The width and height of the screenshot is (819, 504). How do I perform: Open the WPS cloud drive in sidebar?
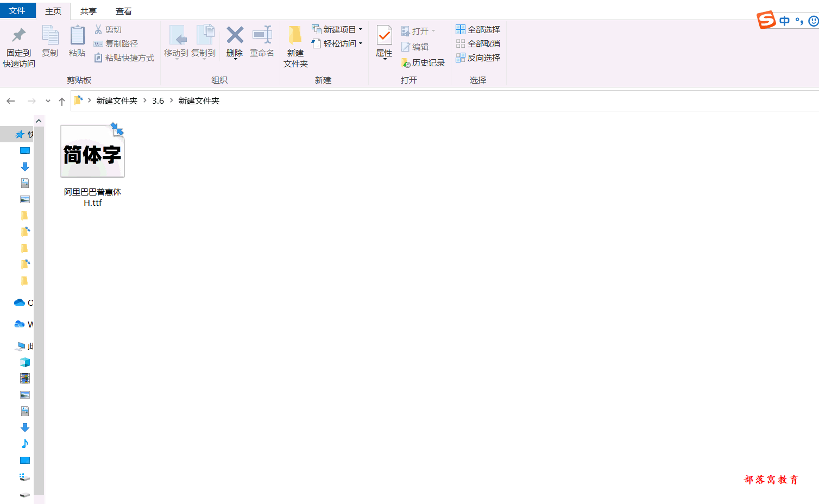point(20,324)
